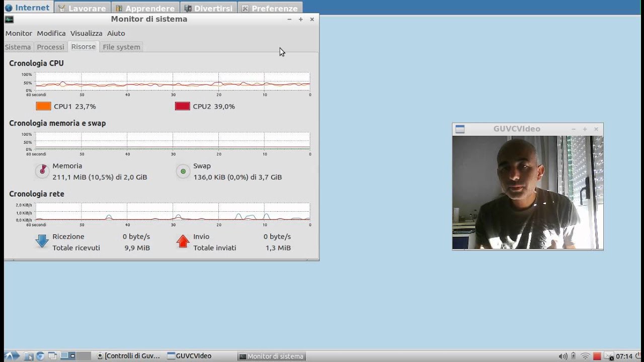Click the network history graph

(173, 212)
